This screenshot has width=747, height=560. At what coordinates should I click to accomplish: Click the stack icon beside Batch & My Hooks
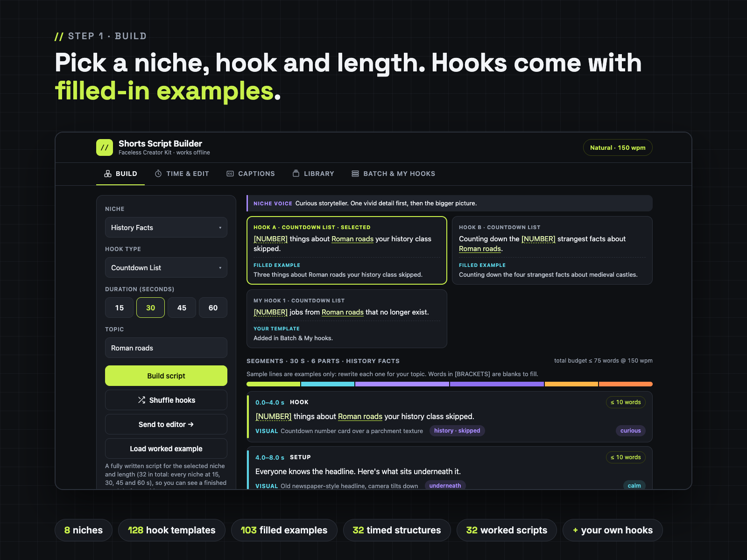(x=355, y=174)
